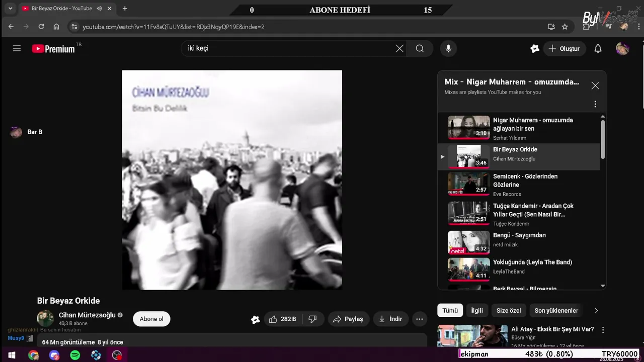Start voice search with microphone
The image size is (644, 362).
tap(448, 49)
